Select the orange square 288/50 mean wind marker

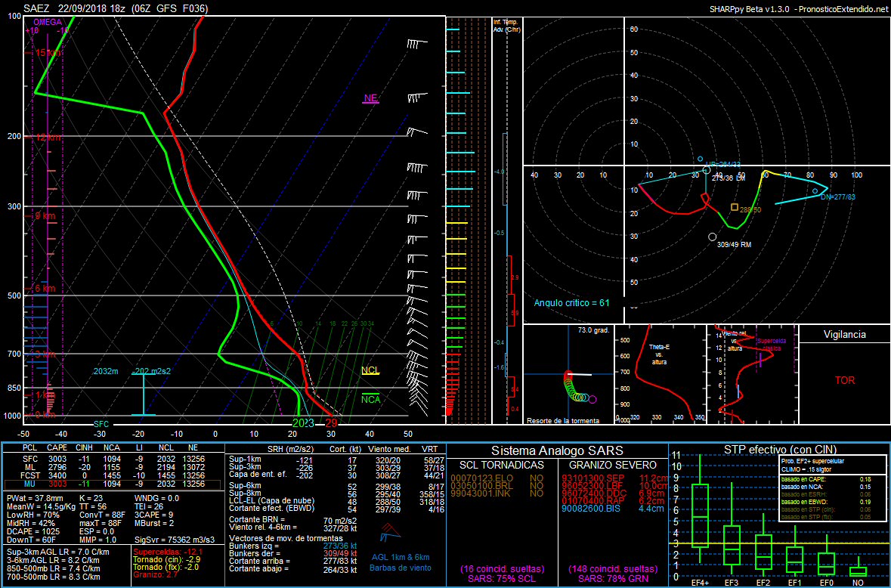[734, 207]
